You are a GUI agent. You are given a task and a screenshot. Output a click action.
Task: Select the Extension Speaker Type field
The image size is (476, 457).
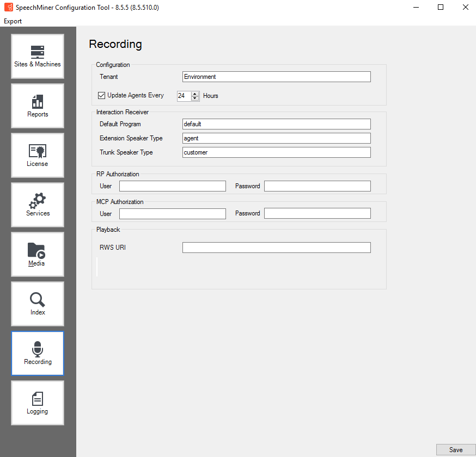276,138
